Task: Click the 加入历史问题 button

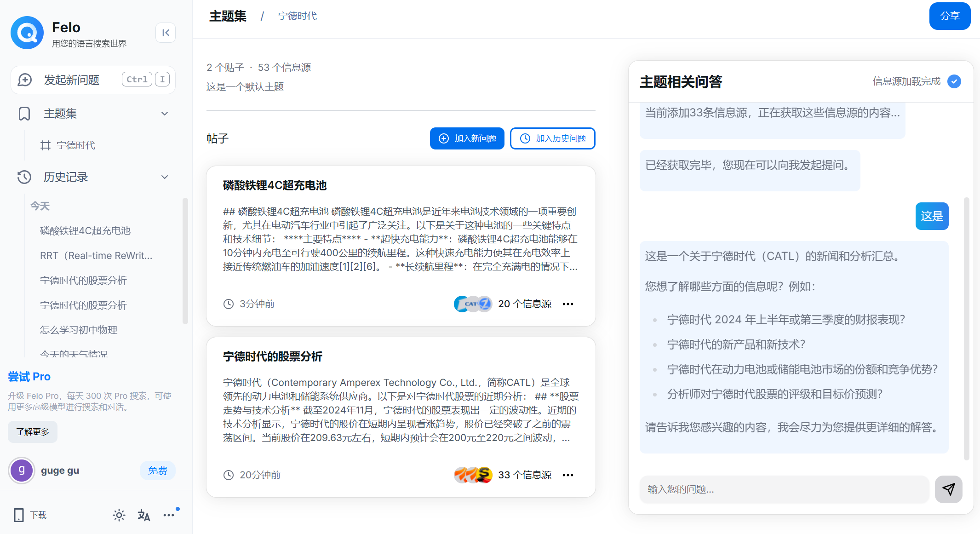Action: pyautogui.click(x=552, y=138)
